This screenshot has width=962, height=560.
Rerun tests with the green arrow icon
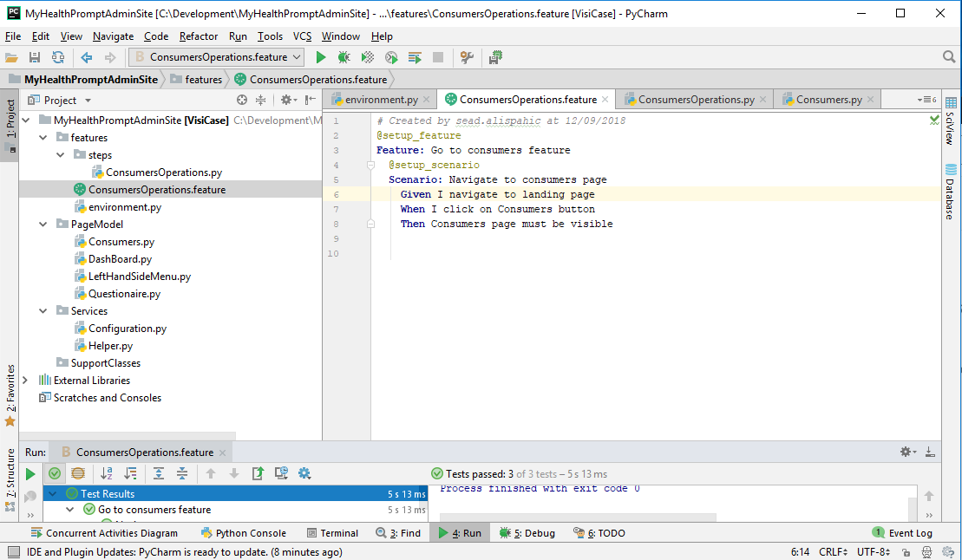tap(29, 473)
